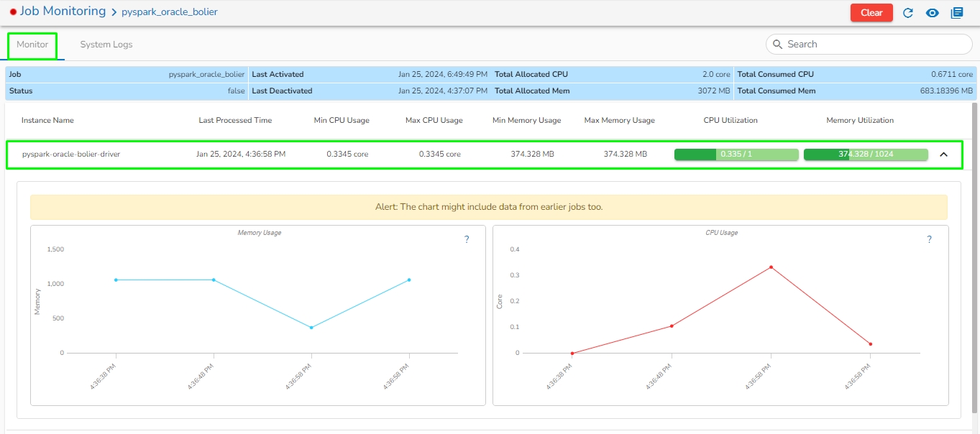Click the help icon on Memory Usage chart
The image size is (980, 434).
coord(467,240)
